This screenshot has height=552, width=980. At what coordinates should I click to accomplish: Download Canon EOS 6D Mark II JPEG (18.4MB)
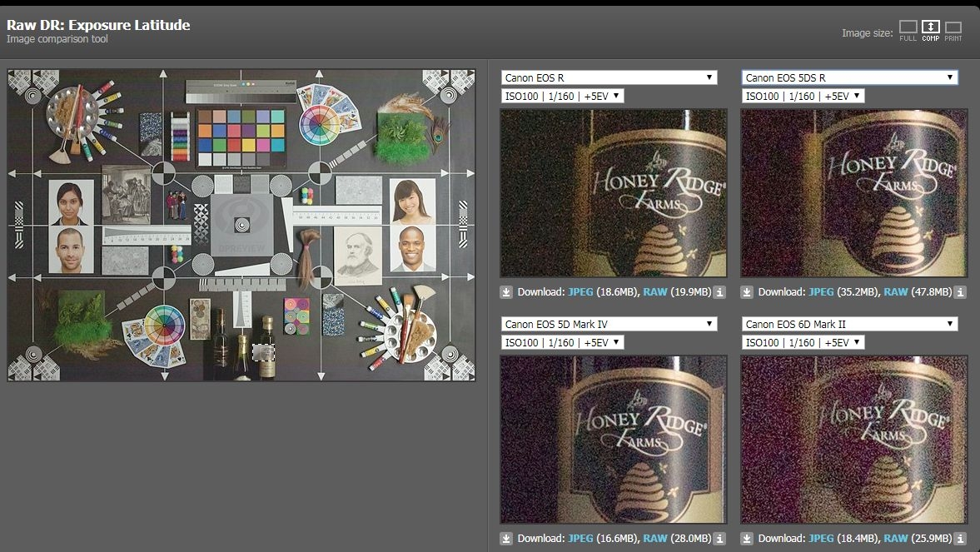[x=821, y=538]
